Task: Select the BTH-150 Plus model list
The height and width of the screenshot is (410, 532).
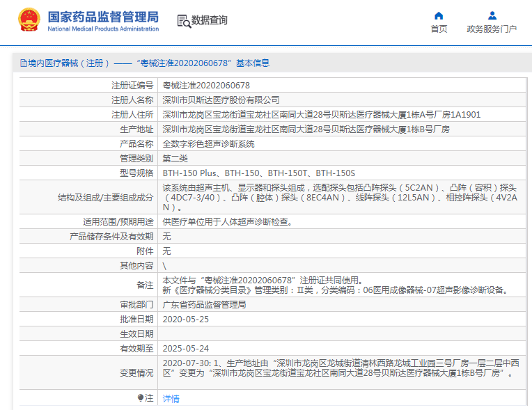Action: (259, 173)
